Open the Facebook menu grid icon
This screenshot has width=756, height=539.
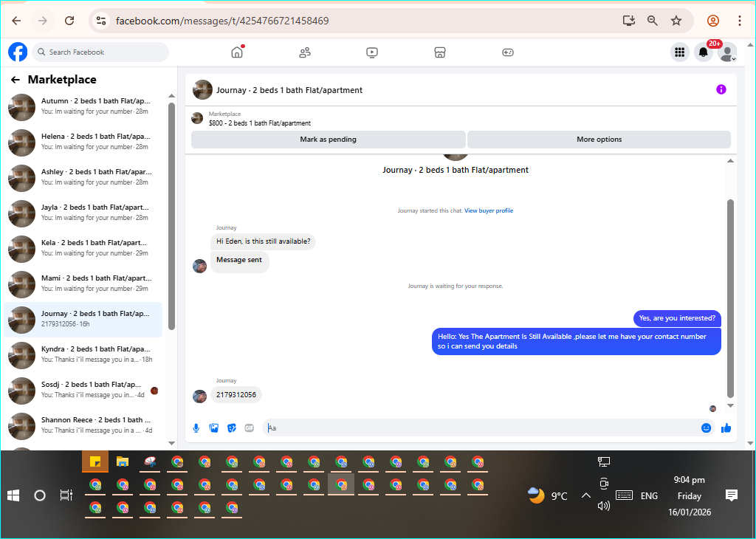coord(680,52)
